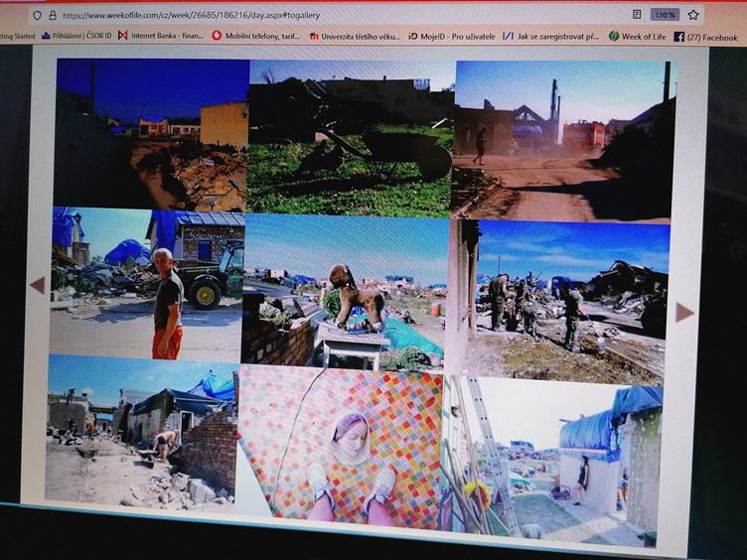Click the Vodafone red favicon icon
This screenshot has width=747, height=560.
(217, 35)
